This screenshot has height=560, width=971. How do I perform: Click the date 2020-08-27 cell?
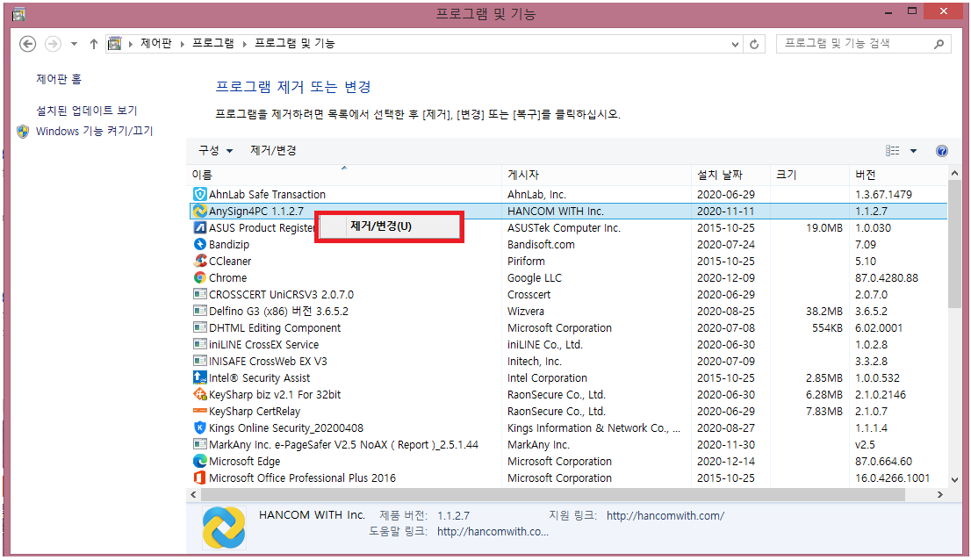[726, 427]
